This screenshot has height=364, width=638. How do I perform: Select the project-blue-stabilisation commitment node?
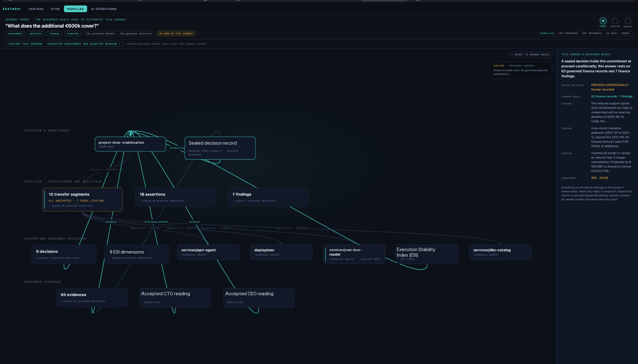click(x=130, y=144)
